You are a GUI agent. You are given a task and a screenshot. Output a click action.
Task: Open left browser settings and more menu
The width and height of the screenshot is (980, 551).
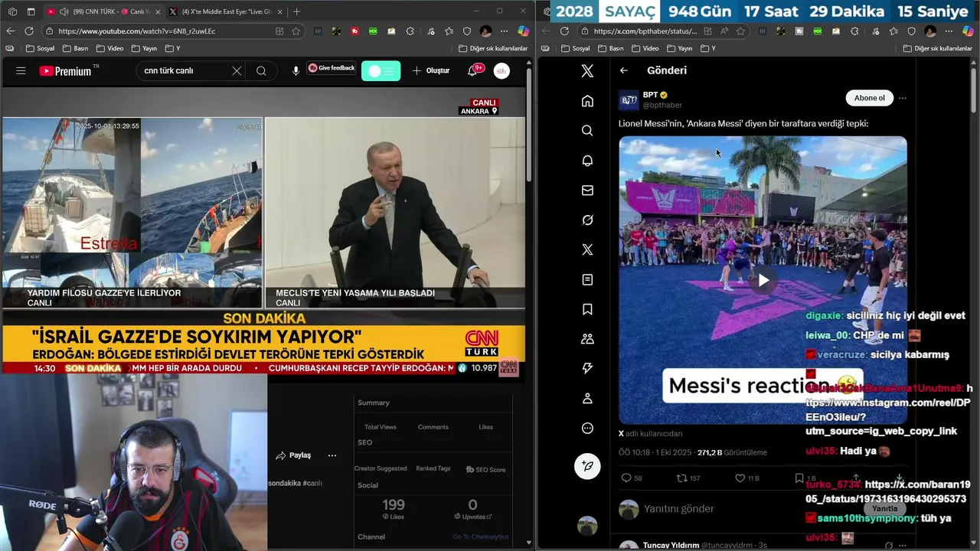[504, 31]
